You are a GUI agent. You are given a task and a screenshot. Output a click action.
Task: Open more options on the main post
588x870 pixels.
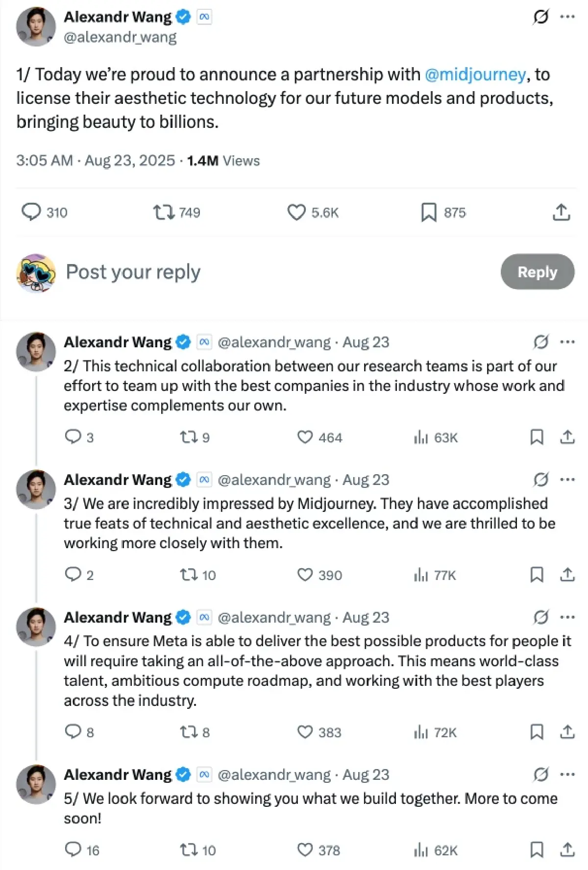coord(567,17)
